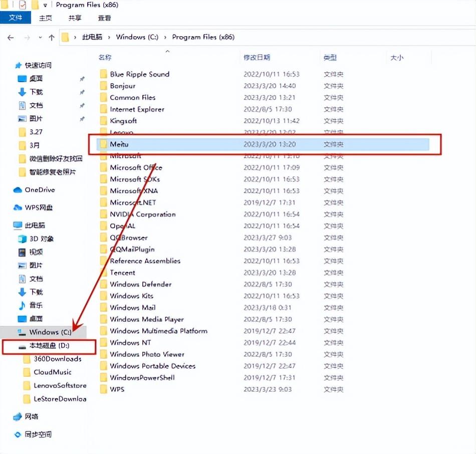Select the Microsoft.NET folder
Screen dimensions: 476x454
(133, 202)
